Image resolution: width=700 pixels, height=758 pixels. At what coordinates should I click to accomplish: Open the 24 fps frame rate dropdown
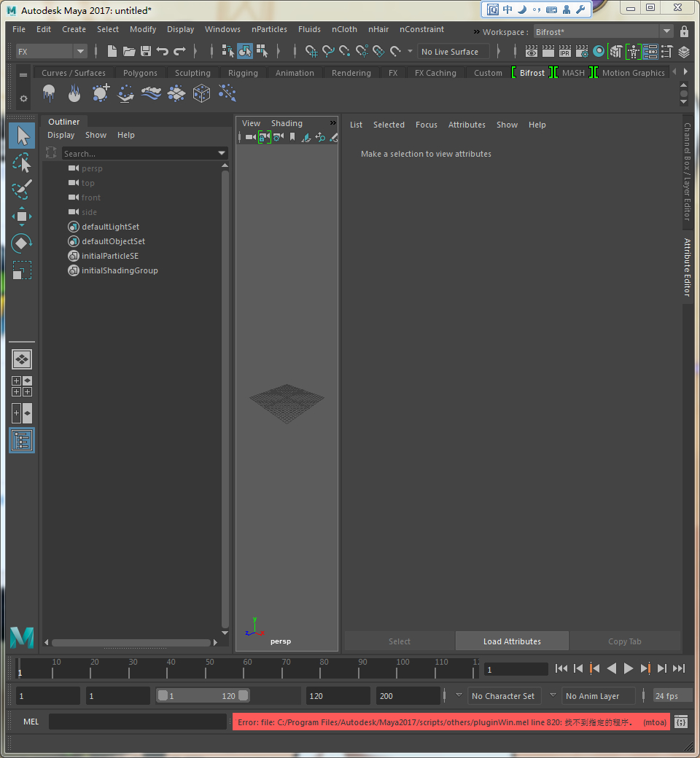coord(672,696)
